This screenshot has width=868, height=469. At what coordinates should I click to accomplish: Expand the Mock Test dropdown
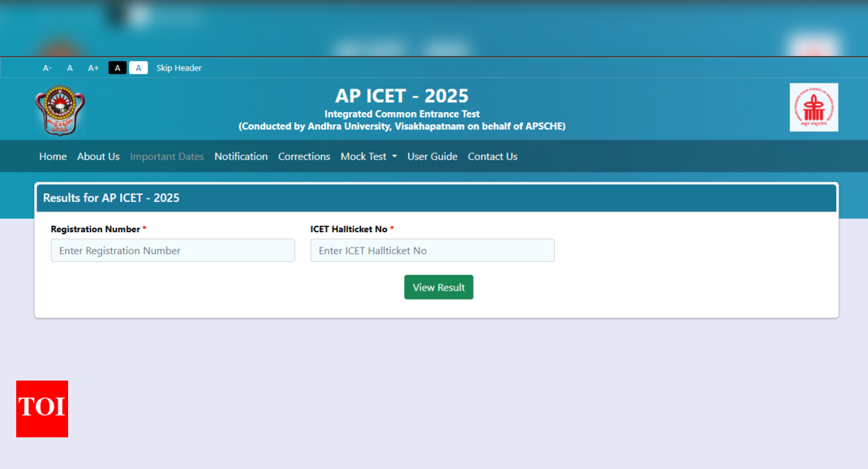pos(368,157)
